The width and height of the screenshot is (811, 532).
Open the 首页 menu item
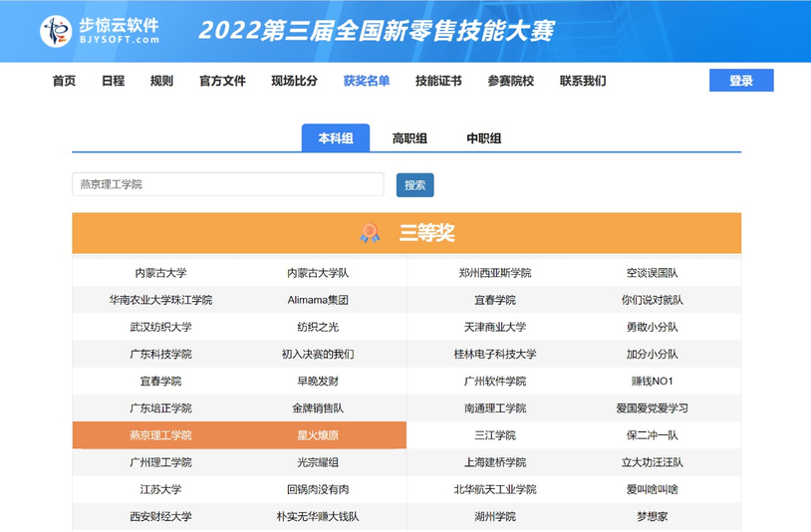pos(64,81)
